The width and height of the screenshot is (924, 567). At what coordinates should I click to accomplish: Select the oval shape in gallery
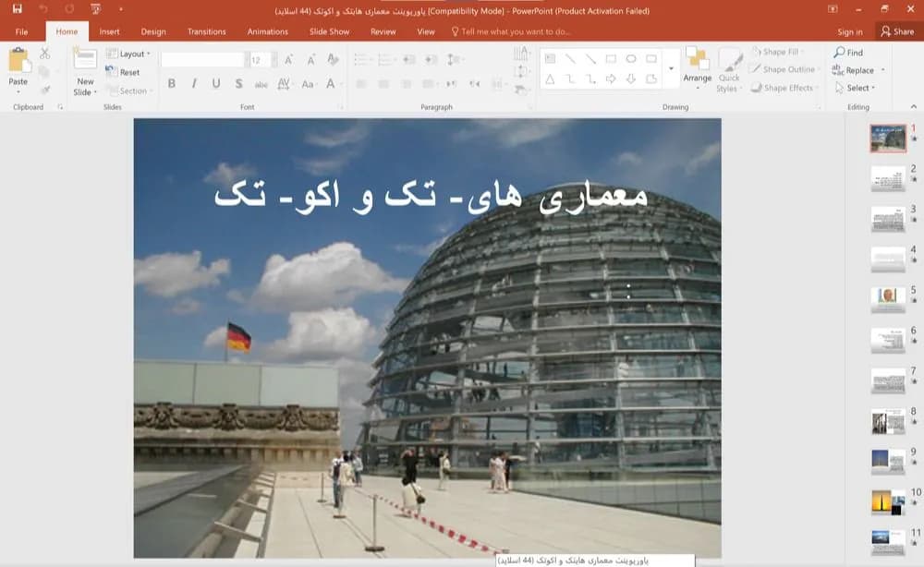click(x=631, y=59)
